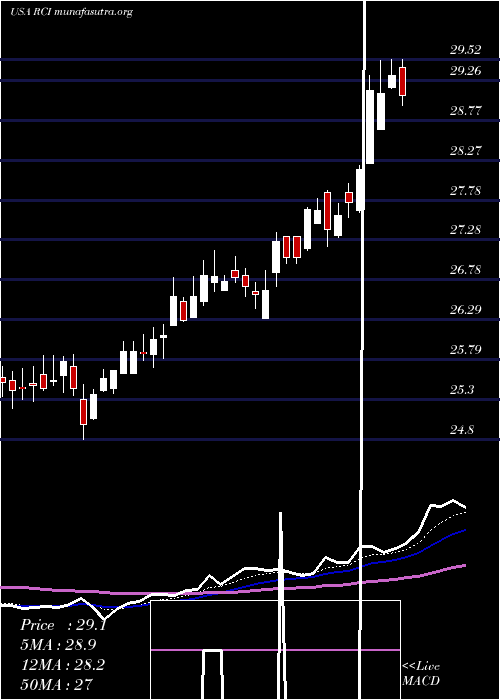Click the 29.26 price level label

(466, 71)
